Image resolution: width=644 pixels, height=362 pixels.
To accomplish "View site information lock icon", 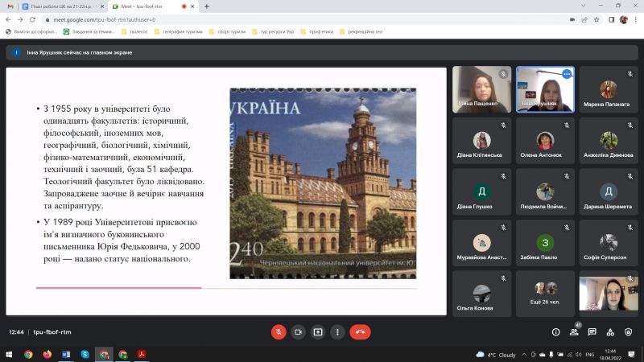I will pyautogui.click(x=47, y=19).
